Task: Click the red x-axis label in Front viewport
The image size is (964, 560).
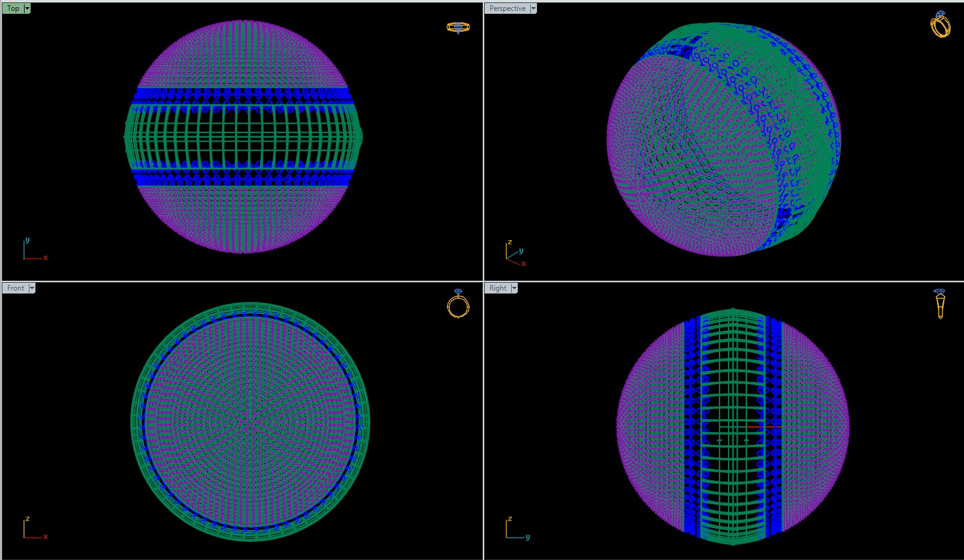Action: coord(46,537)
